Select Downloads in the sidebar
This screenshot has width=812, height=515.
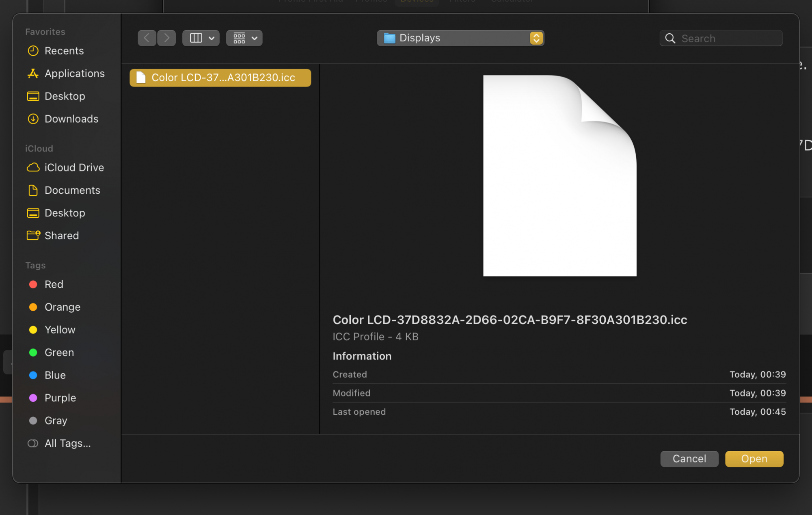[x=71, y=119]
